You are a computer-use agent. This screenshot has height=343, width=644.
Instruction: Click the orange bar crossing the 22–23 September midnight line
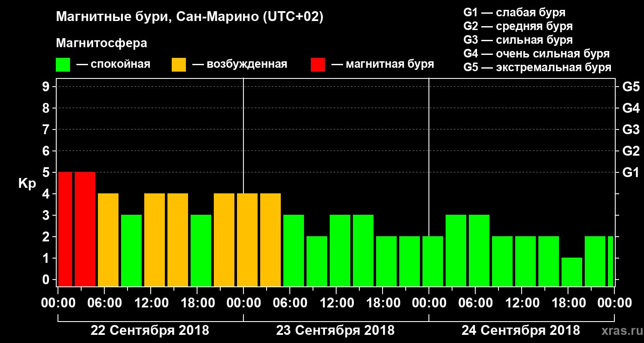tap(247, 240)
